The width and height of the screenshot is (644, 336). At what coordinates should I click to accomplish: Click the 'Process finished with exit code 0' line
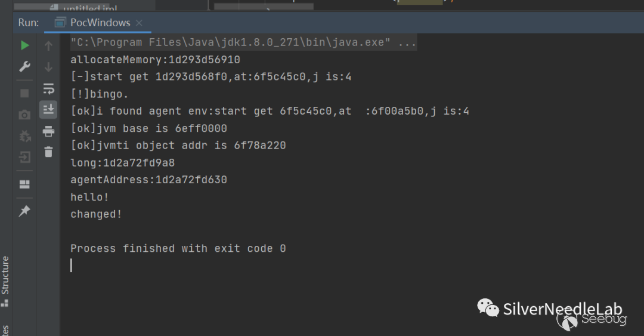coord(178,248)
